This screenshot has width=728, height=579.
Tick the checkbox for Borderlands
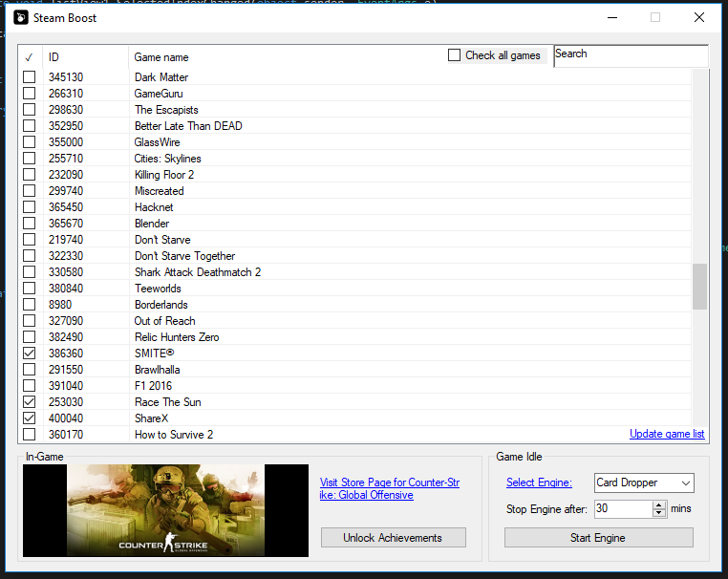(30, 304)
